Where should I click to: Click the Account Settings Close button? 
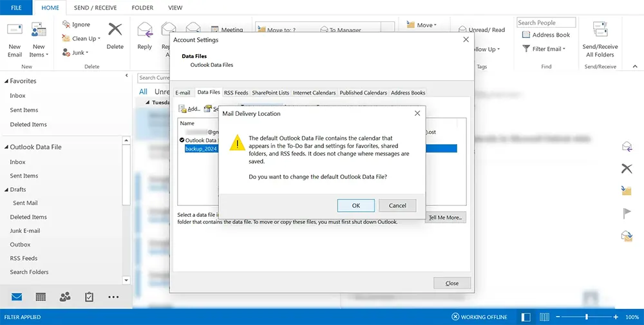point(452,283)
